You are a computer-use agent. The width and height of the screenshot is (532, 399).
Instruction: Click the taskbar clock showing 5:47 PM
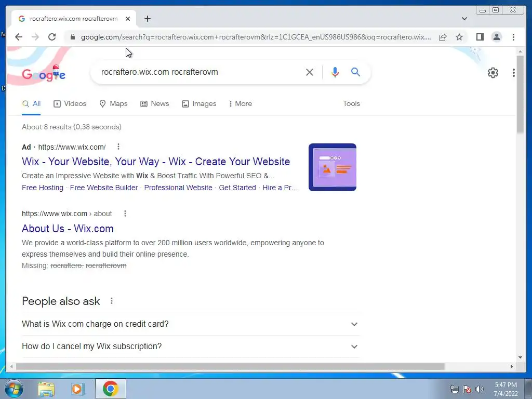coord(506,389)
